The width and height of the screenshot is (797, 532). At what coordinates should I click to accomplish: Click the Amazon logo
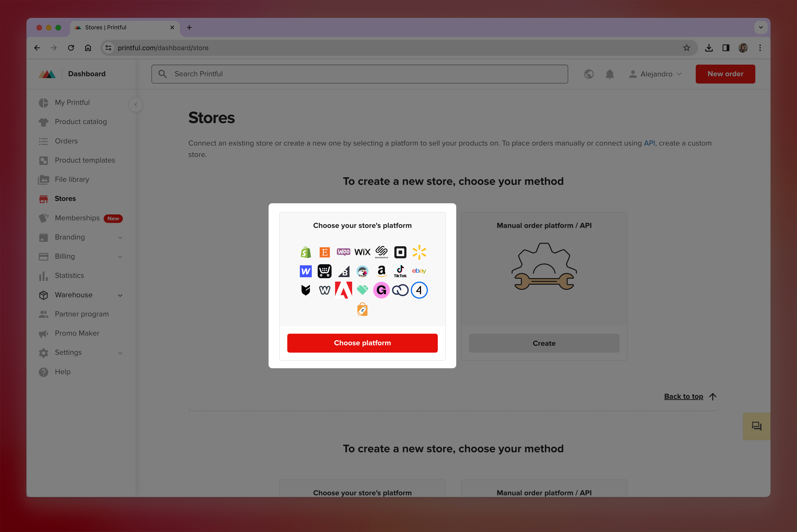click(x=381, y=271)
